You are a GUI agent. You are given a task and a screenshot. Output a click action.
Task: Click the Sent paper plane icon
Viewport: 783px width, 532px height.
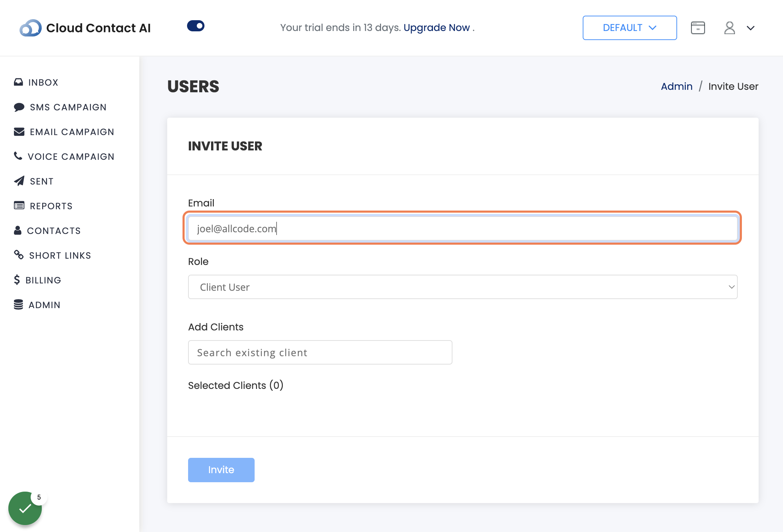(19, 181)
